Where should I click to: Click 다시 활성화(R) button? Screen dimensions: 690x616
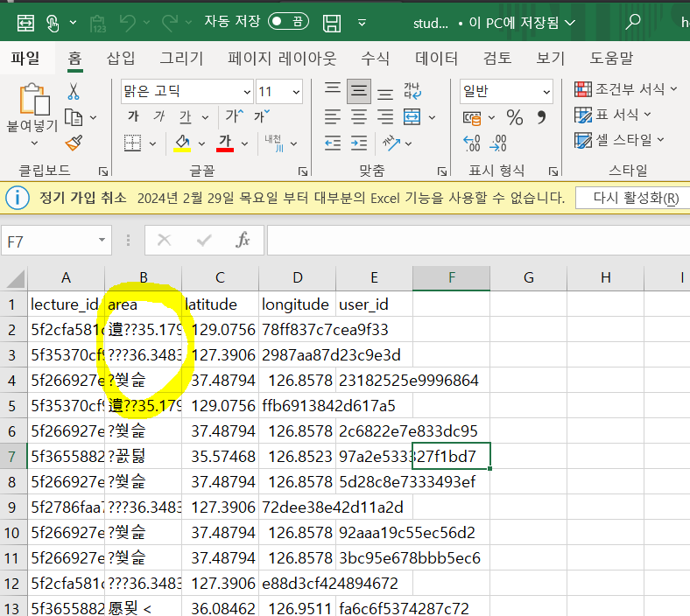(636, 199)
